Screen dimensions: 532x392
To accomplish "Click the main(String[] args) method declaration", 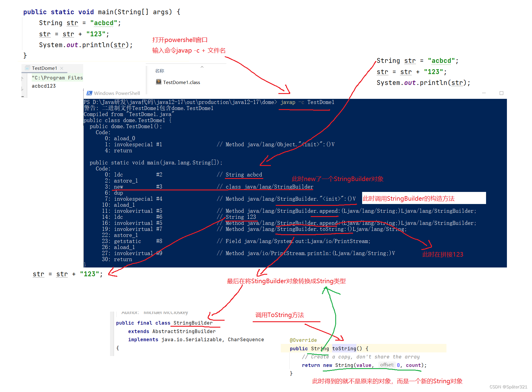I will coord(102,12).
